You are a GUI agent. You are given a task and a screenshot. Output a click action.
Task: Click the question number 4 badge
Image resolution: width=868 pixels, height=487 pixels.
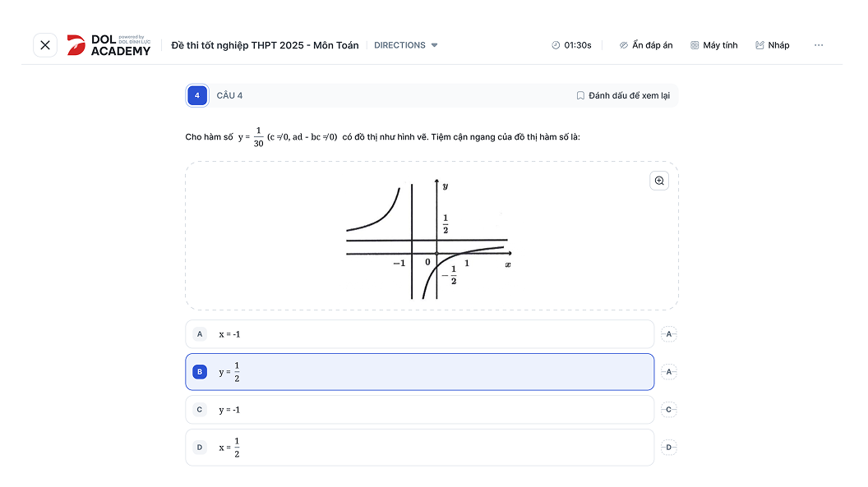(x=197, y=95)
